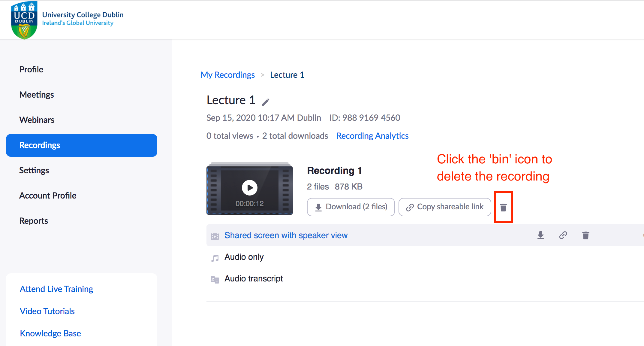This screenshot has width=644, height=346.
Task: Open the Recording Analytics link
Action: [x=372, y=136]
